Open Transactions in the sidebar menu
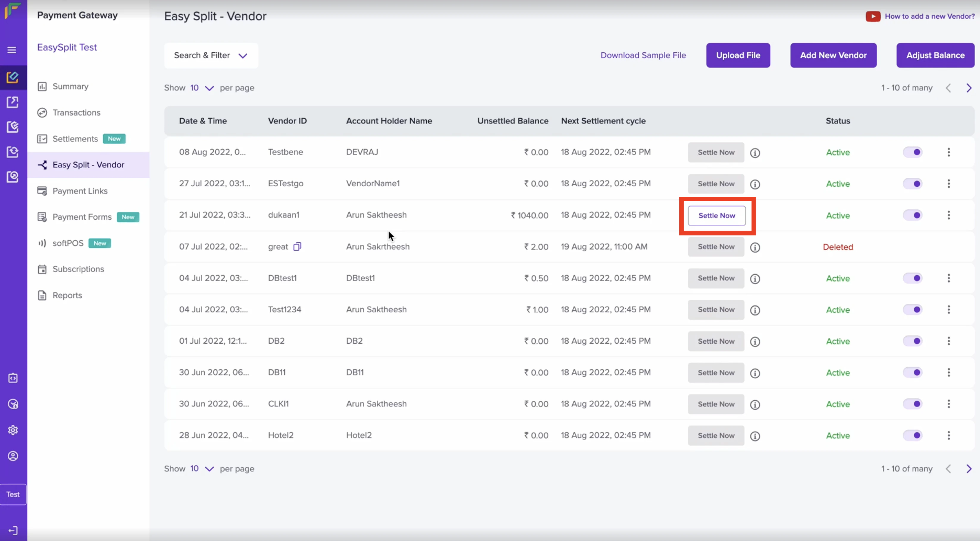980x541 pixels. click(x=76, y=113)
